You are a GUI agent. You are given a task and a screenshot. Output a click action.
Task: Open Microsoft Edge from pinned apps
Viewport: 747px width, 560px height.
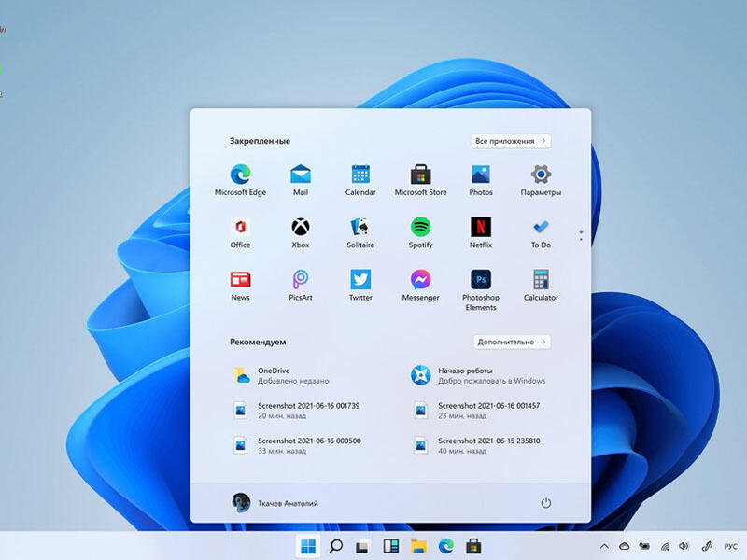point(240,180)
